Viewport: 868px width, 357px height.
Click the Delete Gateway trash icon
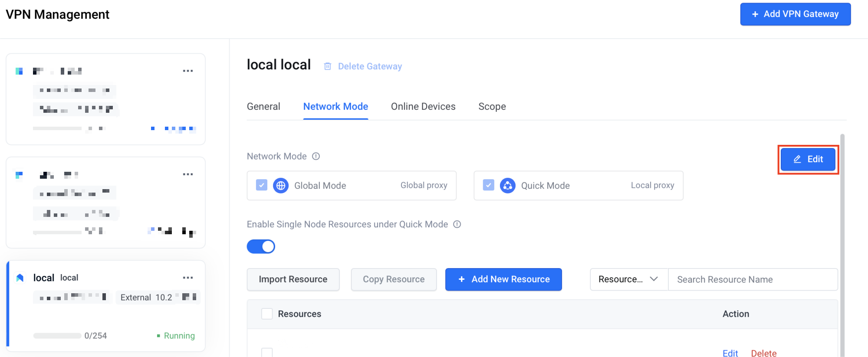pyautogui.click(x=328, y=66)
